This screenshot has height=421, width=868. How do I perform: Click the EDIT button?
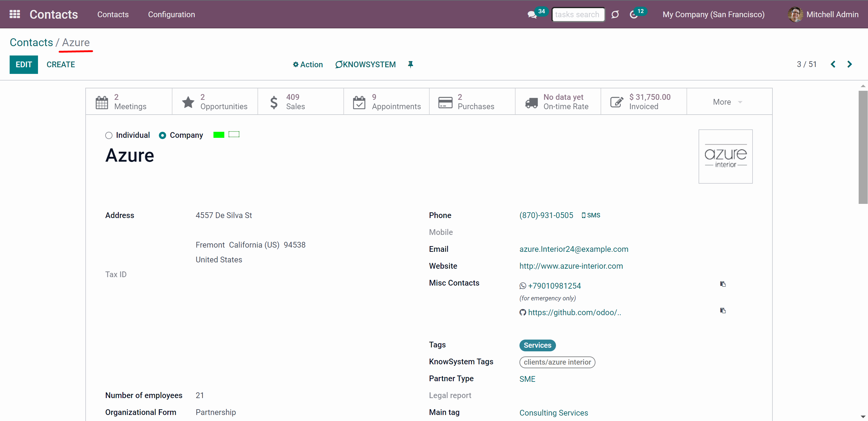click(x=24, y=64)
